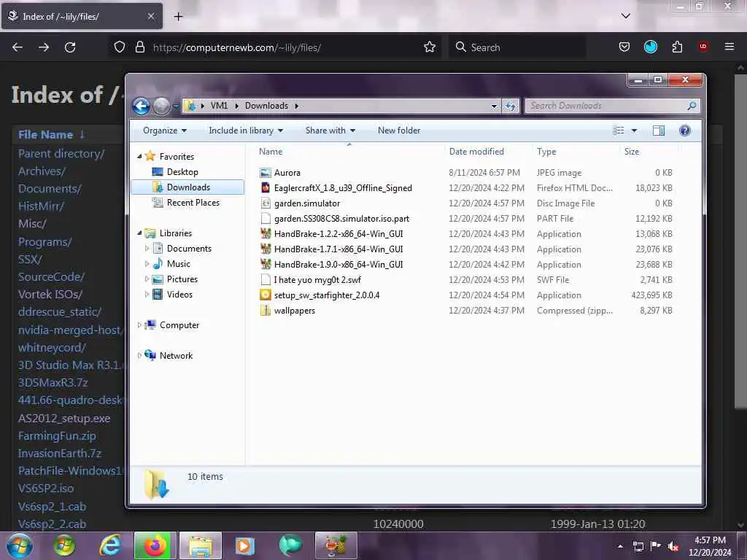Screen dimensions: 747x560
Task: Switch to Firefox in the taskbar
Action: tap(155, 545)
